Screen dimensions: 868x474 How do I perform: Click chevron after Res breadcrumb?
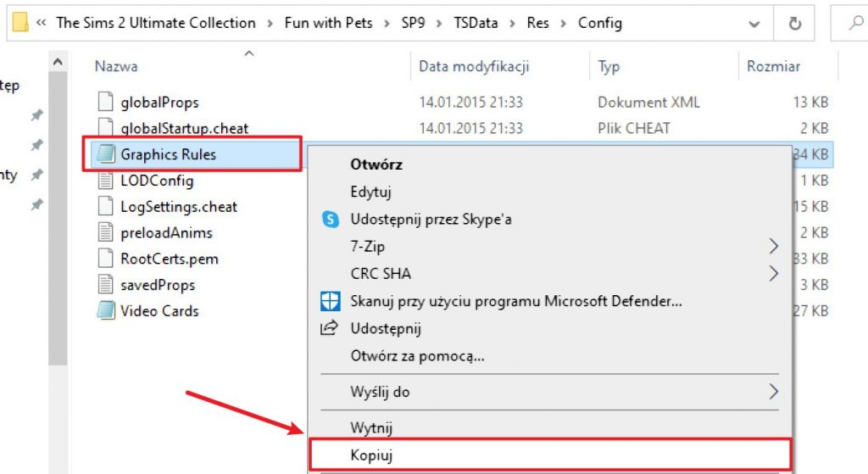(x=564, y=23)
